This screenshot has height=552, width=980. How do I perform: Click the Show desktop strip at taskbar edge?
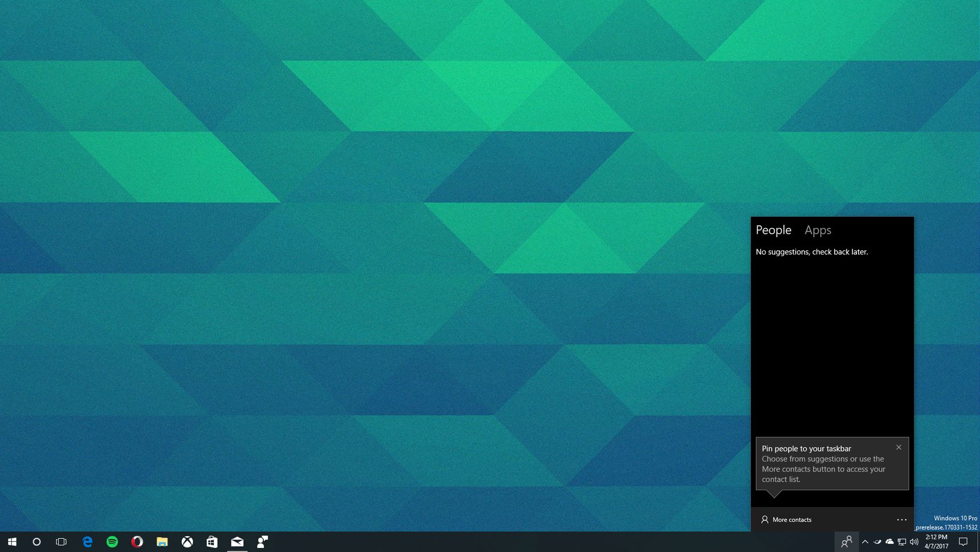pyautogui.click(x=978, y=542)
